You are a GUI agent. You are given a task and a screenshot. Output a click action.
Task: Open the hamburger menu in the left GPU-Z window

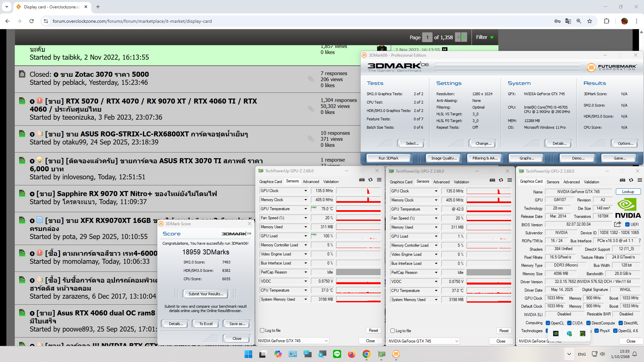(x=379, y=180)
